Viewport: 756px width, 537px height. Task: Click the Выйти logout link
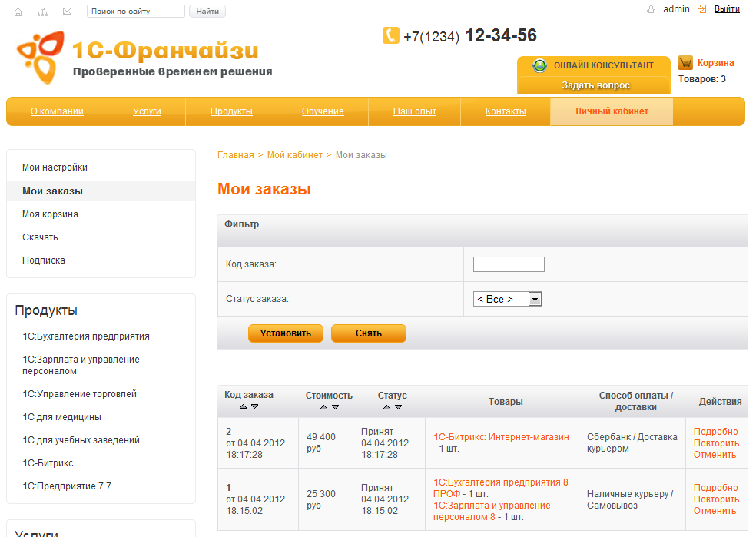point(727,9)
